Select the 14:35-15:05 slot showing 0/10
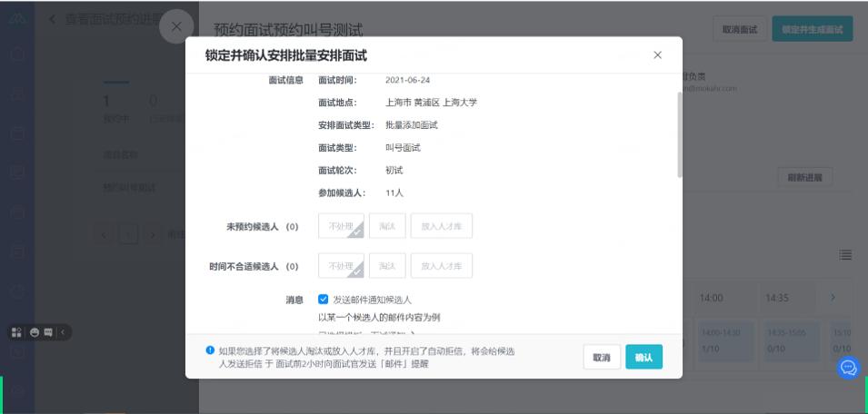 point(789,341)
